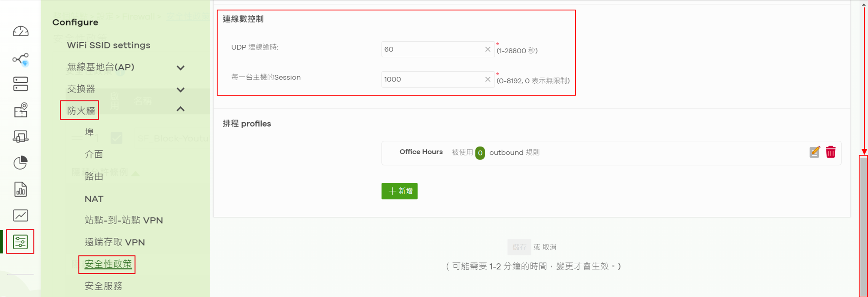Focus the 每一台主機的Session input field
The height and width of the screenshot is (297, 868).
coord(438,79)
